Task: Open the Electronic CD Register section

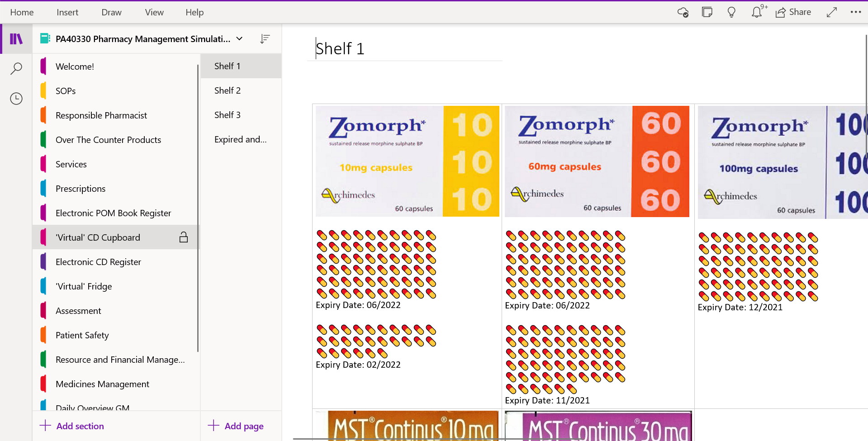Action: click(115, 262)
